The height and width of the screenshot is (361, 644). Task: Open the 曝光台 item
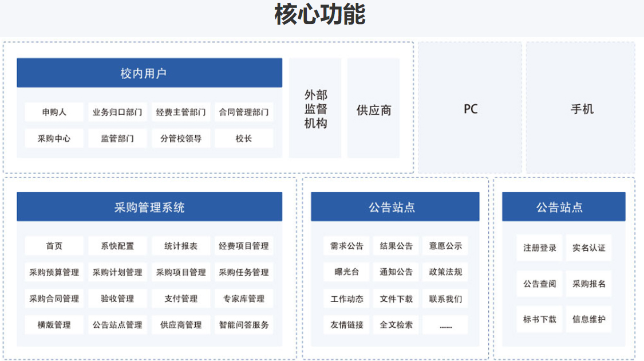coord(347,272)
